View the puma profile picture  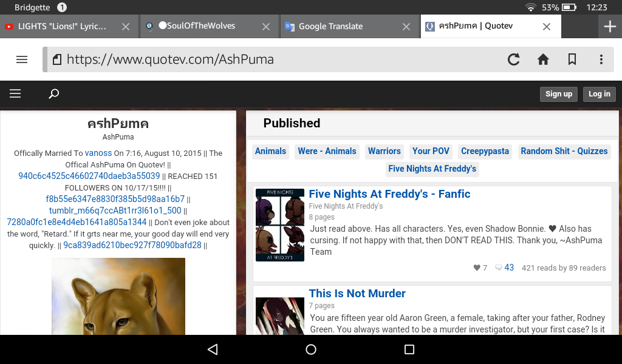118,296
